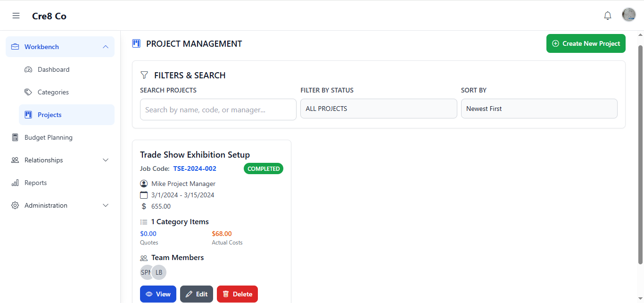Delete the Trade Show Exhibition project
The image size is (644, 303).
tap(237, 294)
